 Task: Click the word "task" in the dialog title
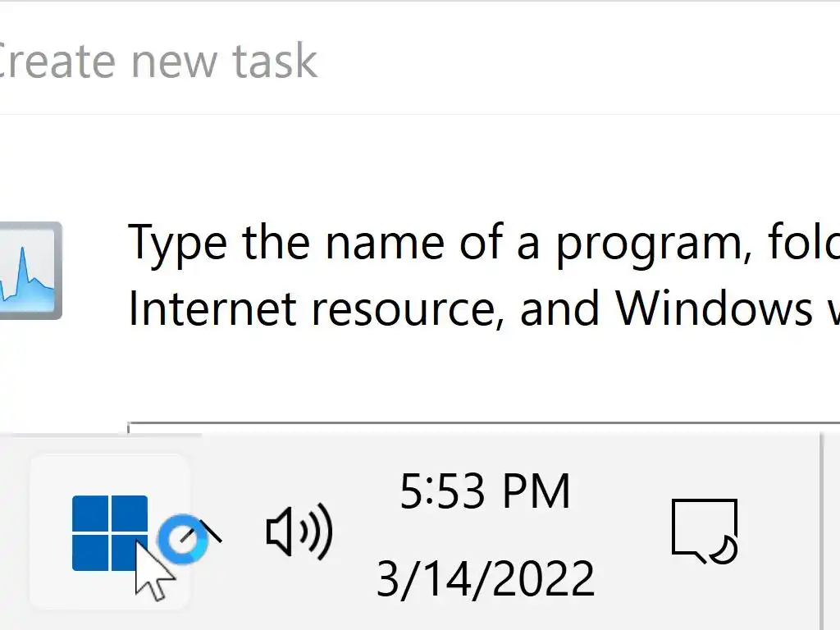(x=275, y=62)
